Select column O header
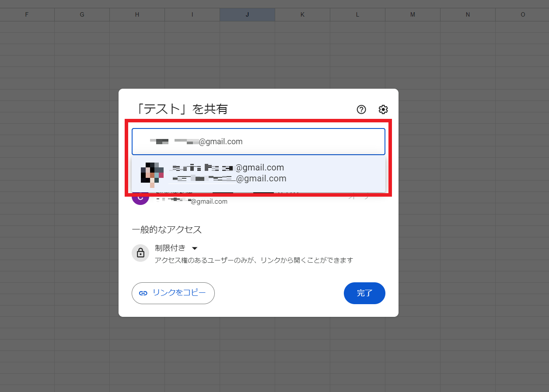The width and height of the screenshot is (549, 392). (x=523, y=15)
